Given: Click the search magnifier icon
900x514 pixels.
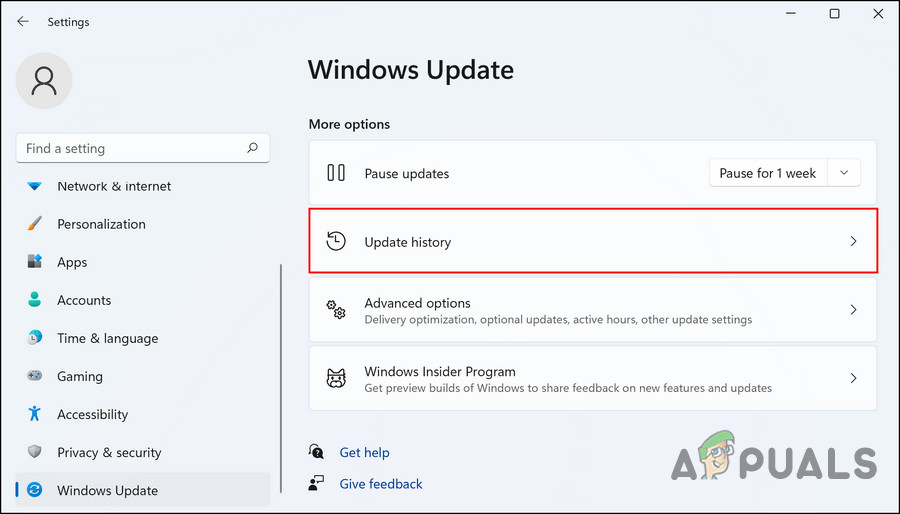Looking at the screenshot, I should click(253, 148).
